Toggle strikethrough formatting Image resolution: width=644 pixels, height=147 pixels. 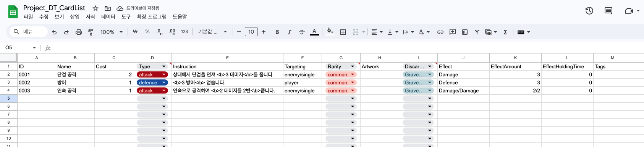(301, 32)
